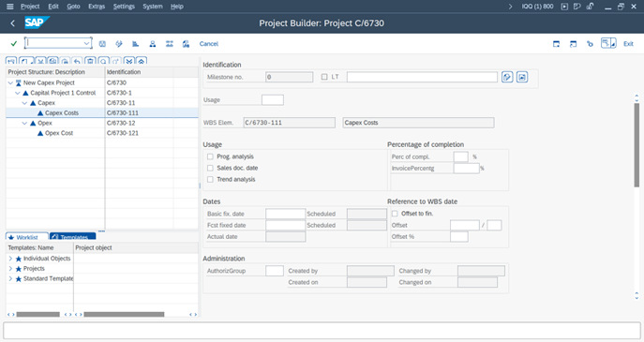This screenshot has width=644, height=342.
Task: Expand the Projects template node
Action: click(10, 269)
